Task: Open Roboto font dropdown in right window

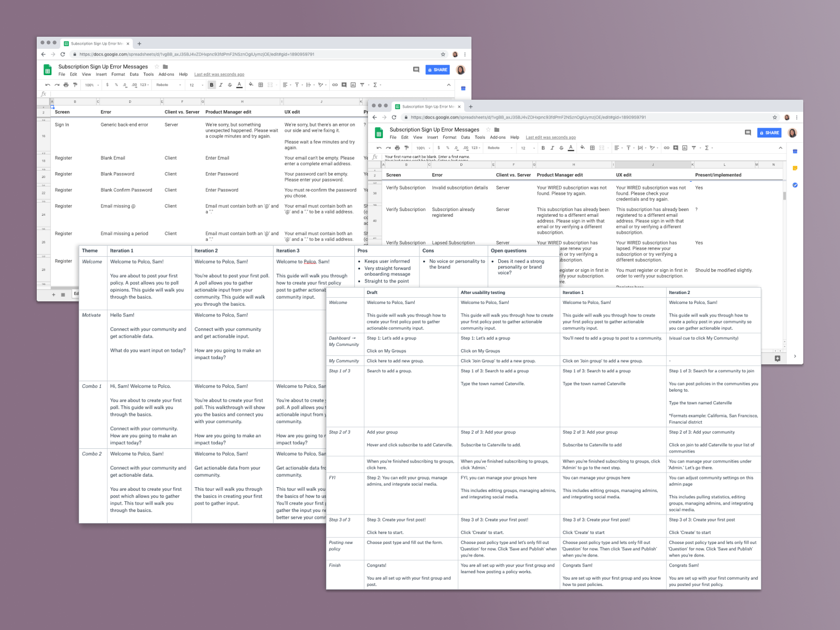Action: [x=500, y=148]
